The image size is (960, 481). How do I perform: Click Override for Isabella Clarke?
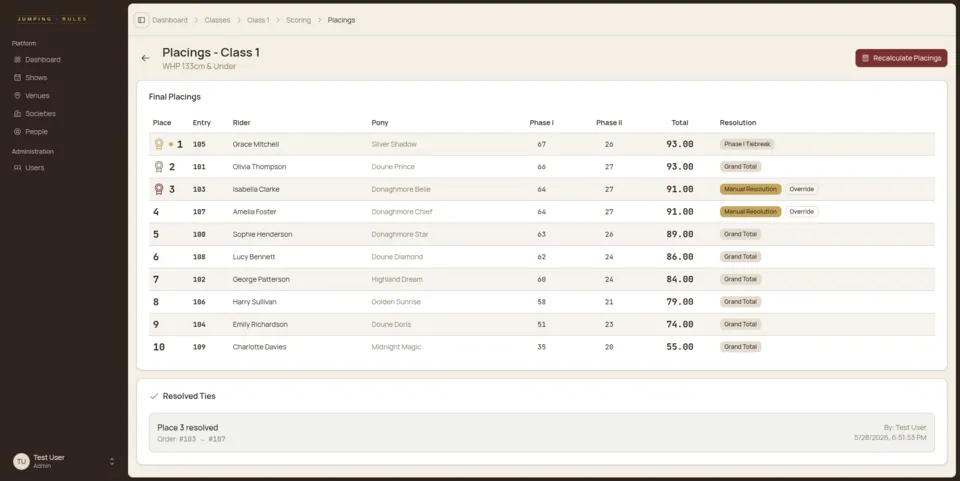(801, 189)
